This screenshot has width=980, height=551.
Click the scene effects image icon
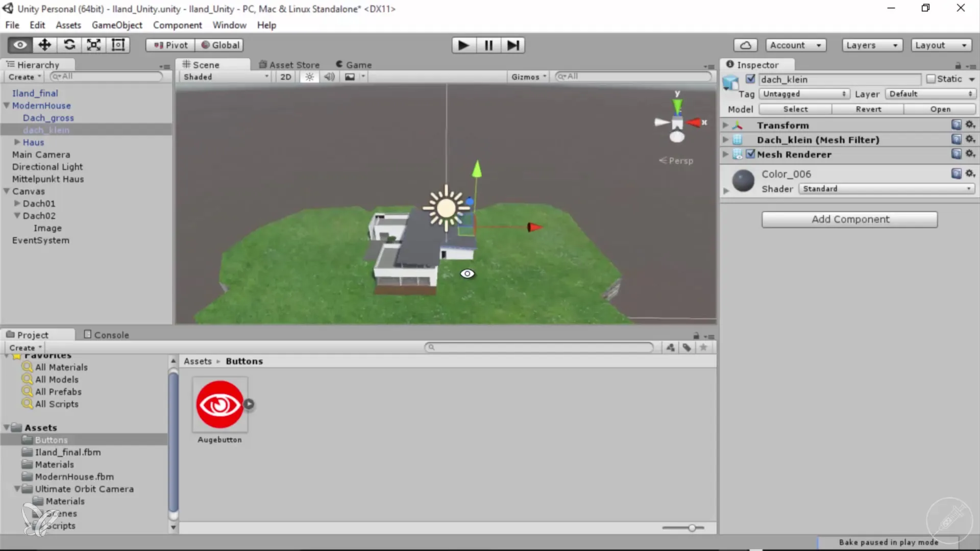point(350,77)
